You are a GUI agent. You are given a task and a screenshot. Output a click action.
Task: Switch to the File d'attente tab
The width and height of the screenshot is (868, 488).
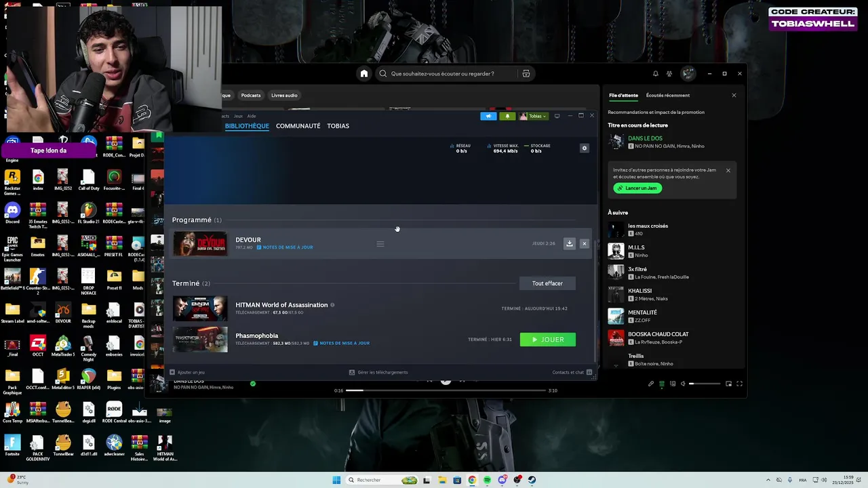[x=623, y=96]
